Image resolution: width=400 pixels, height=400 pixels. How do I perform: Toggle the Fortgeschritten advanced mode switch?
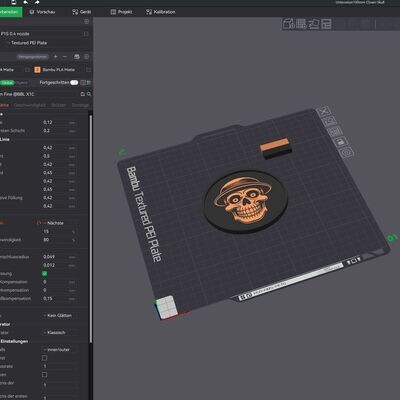(x=74, y=82)
